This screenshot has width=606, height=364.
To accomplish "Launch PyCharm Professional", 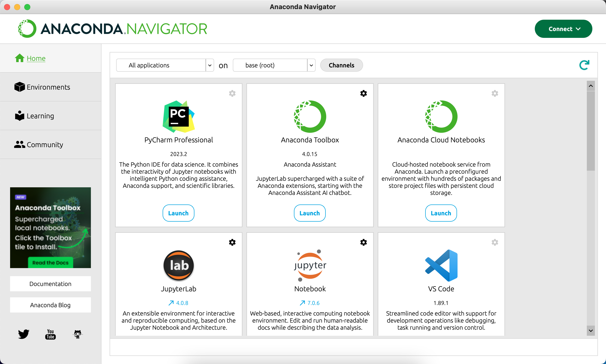I will pyautogui.click(x=179, y=213).
